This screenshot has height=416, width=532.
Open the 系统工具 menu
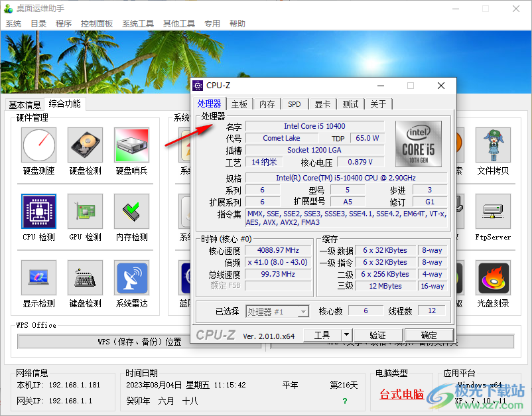pos(138,24)
